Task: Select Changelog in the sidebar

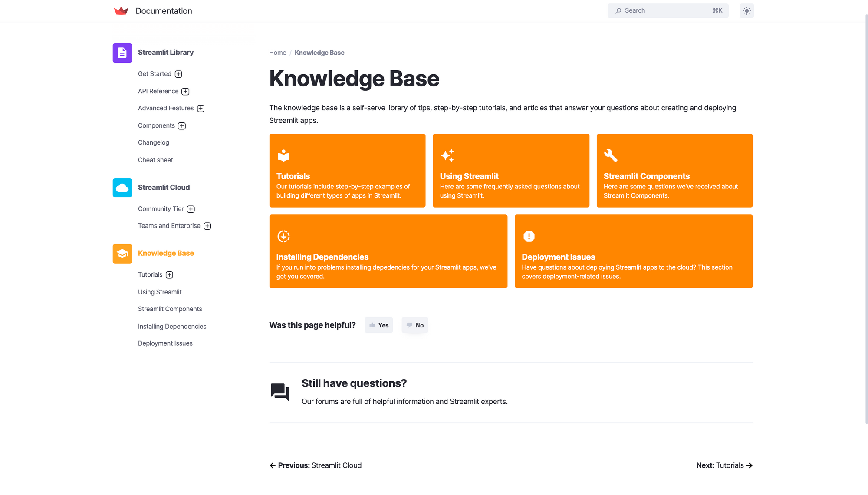Action: [153, 142]
